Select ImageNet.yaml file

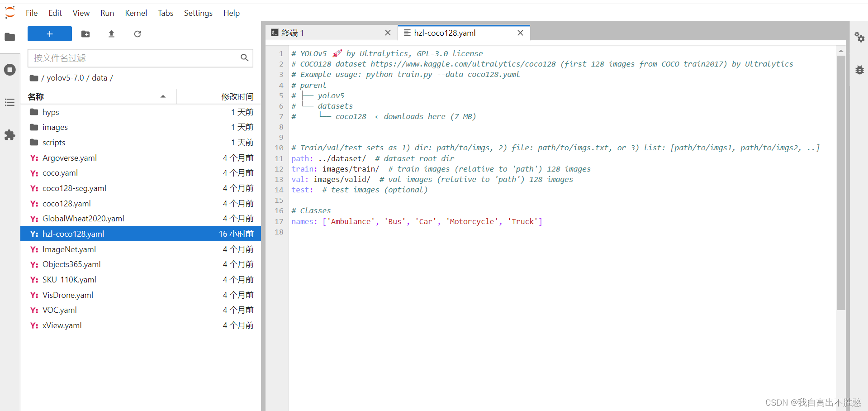click(x=141, y=249)
